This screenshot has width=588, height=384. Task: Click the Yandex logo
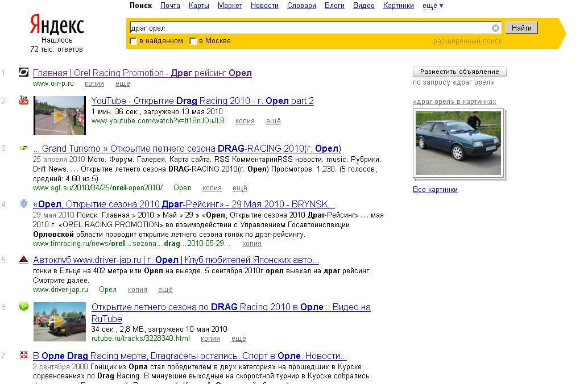57,25
